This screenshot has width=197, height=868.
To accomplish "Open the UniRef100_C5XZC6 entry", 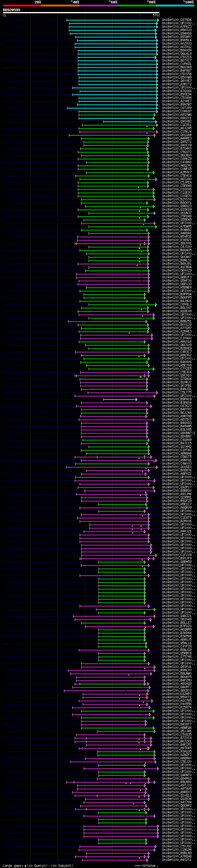I will click(x=176, y=57).
